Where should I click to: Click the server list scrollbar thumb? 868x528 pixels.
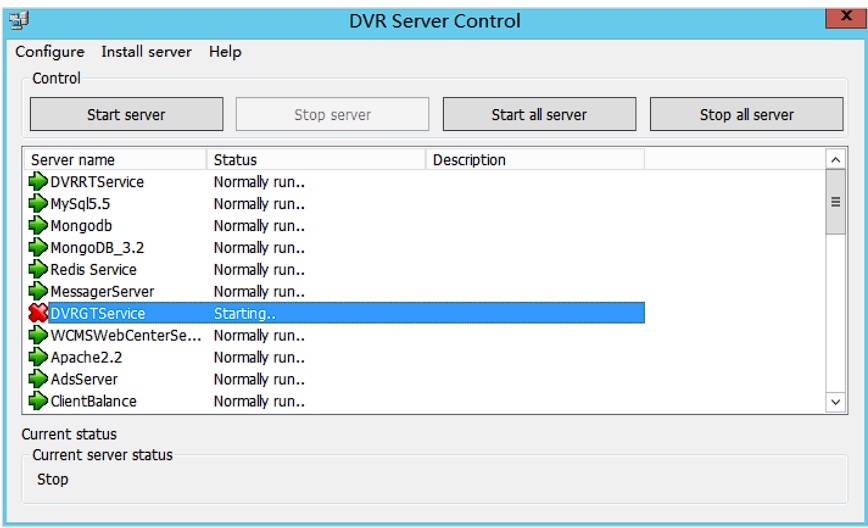[835, 202]
